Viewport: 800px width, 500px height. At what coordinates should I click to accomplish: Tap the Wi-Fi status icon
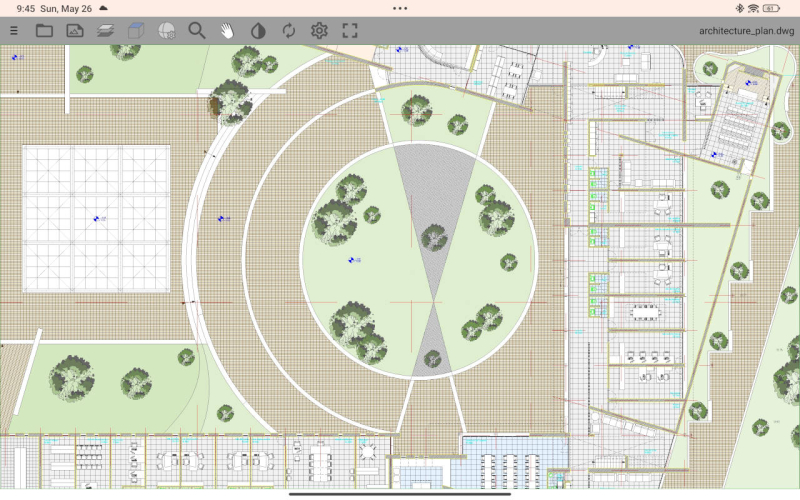coord(753,8)
